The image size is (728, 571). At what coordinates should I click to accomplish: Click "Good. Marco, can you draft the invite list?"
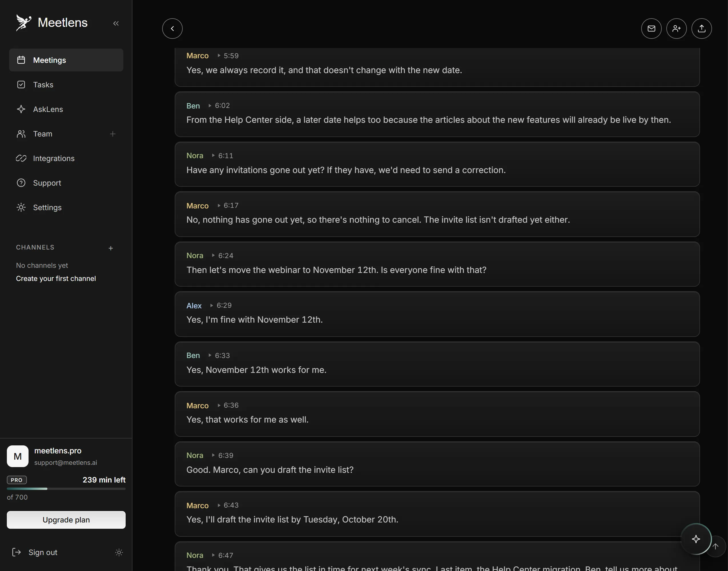270,470
